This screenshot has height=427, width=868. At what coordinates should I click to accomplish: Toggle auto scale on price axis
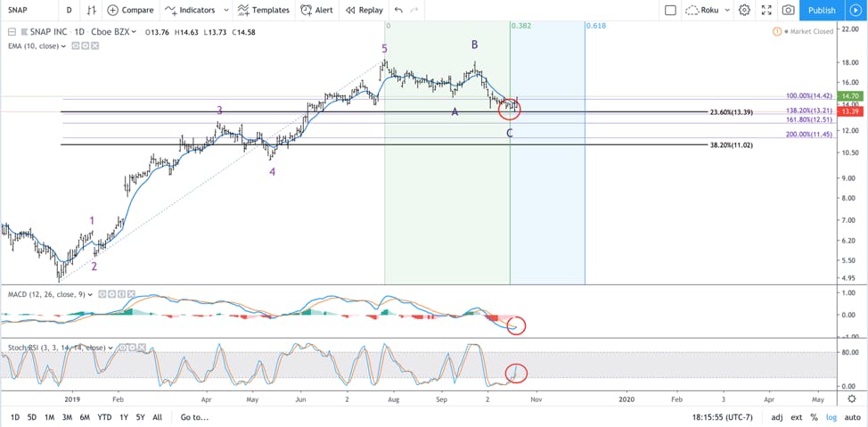[853, 417]
